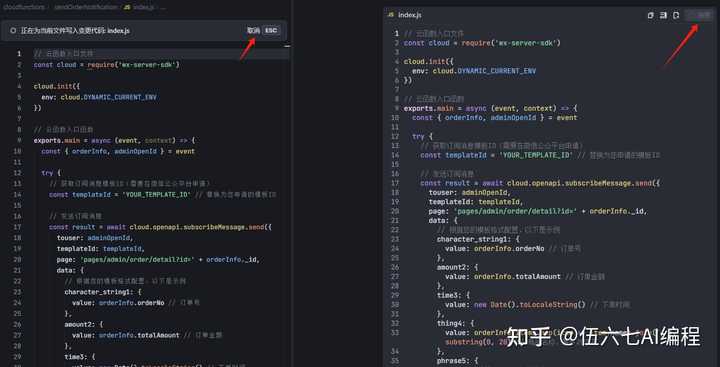Click DYNAMIC_CURRENT_ENV in the left editor
720x367 pixels.
120,97
